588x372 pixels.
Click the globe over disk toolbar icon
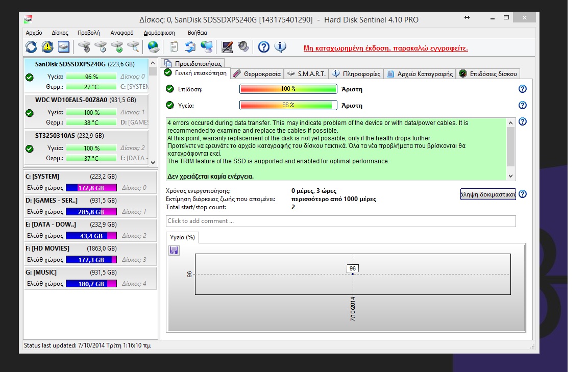(x=153, y=47)
